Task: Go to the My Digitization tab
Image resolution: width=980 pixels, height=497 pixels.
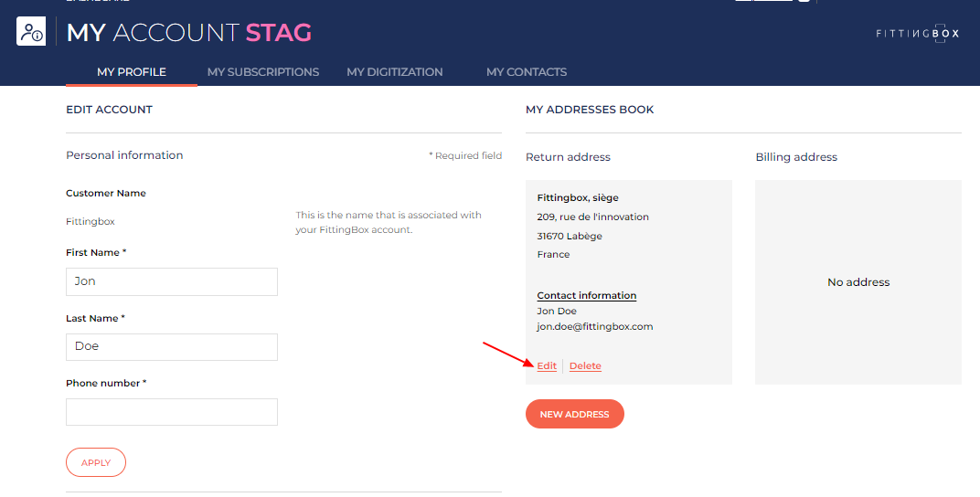Action: (394, 72)
